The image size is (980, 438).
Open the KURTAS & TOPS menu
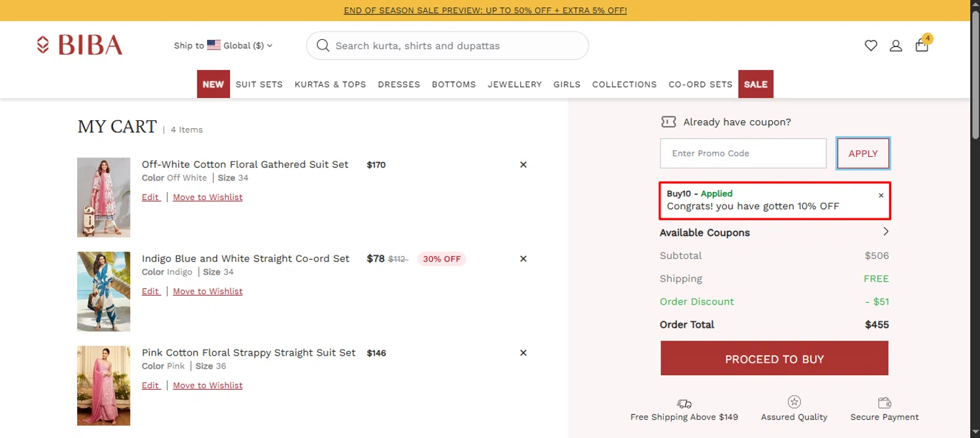(330, 84)
